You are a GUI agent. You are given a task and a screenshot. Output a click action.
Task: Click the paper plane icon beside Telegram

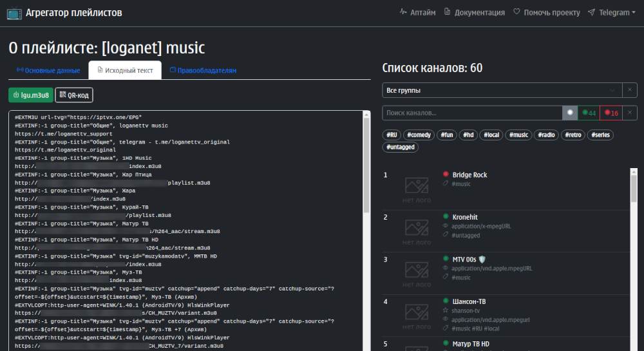pyautogui.click(x=591, y=12)
